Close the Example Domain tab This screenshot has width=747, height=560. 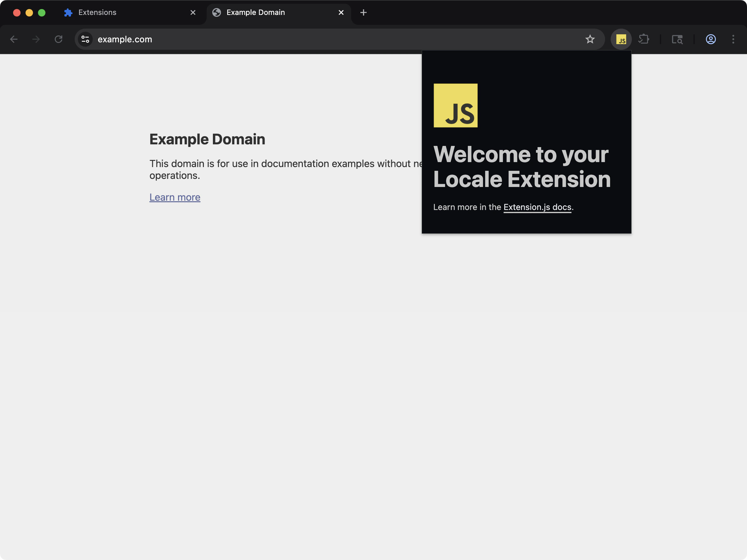[x=341, y=12]
